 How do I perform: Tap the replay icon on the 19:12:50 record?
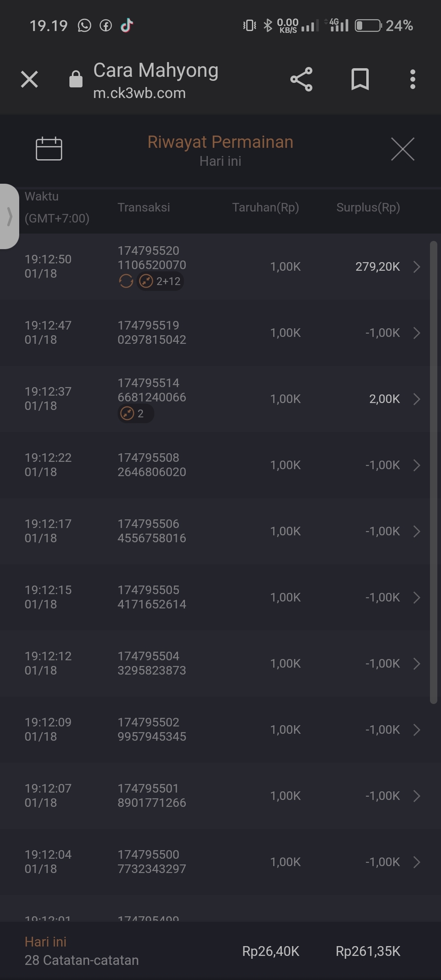pyautogui.click(x=126, y=281)
